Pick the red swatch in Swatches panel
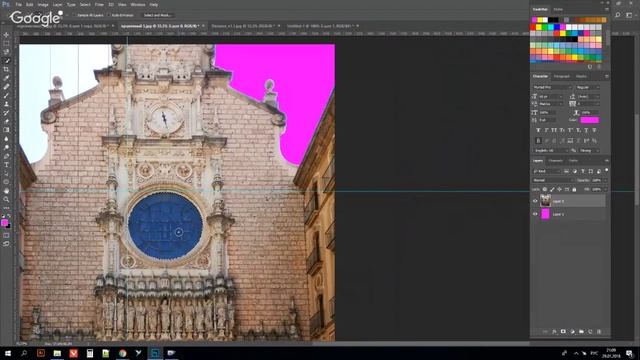Image resolution: width=640 pixels, height=360 pixels. [x=533, y=27]
